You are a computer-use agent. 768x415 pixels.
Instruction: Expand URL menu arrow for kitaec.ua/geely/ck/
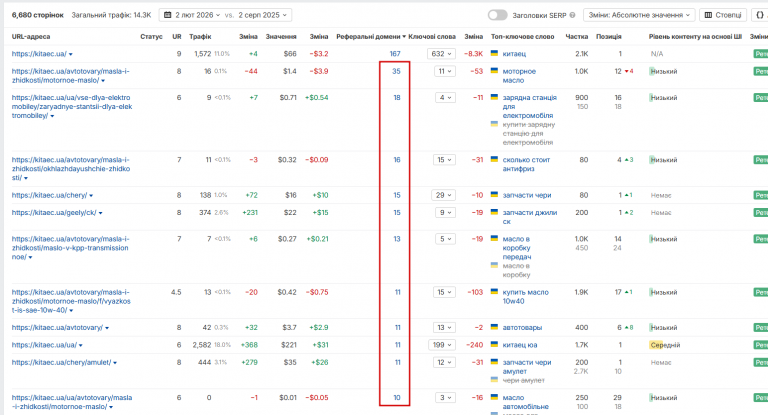click(x=101, y=213)
